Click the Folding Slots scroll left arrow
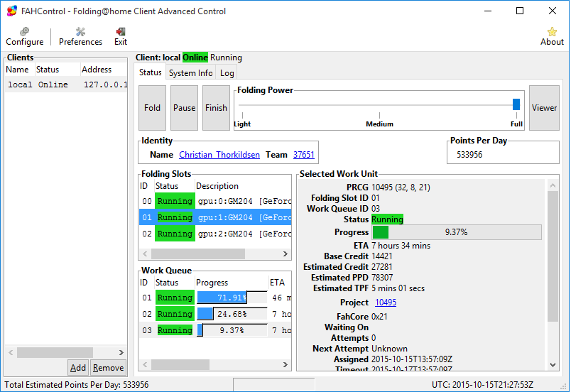This screenshot has height=392, width=571. tap(145, 254)
